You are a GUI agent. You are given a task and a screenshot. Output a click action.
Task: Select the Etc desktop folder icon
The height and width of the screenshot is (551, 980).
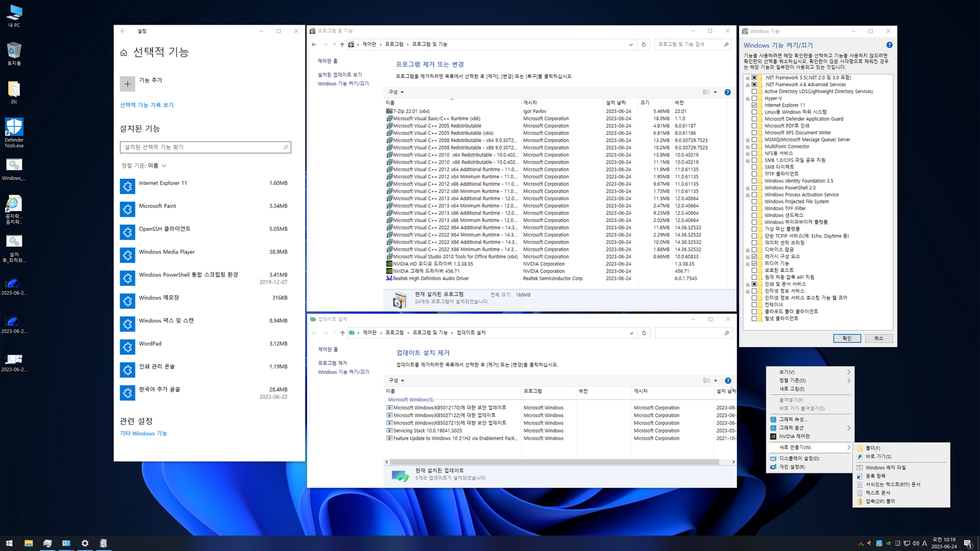(x=14, y=92)
